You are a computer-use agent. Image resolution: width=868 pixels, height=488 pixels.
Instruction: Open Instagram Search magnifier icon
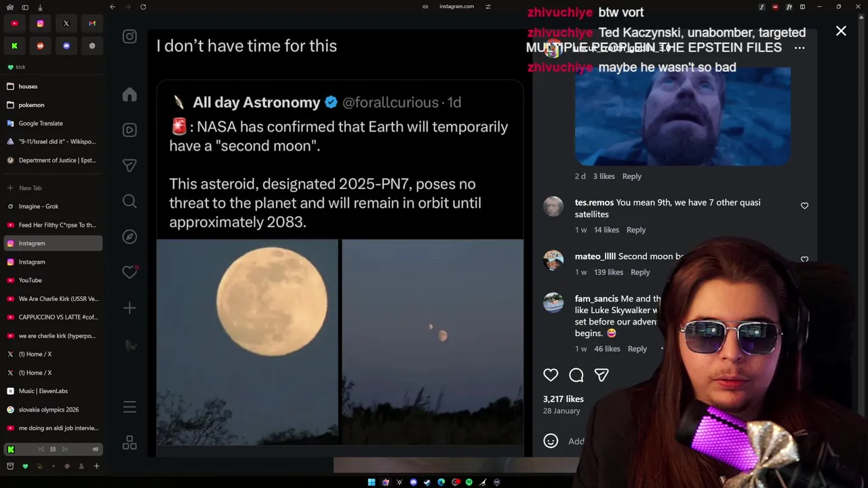130,201
